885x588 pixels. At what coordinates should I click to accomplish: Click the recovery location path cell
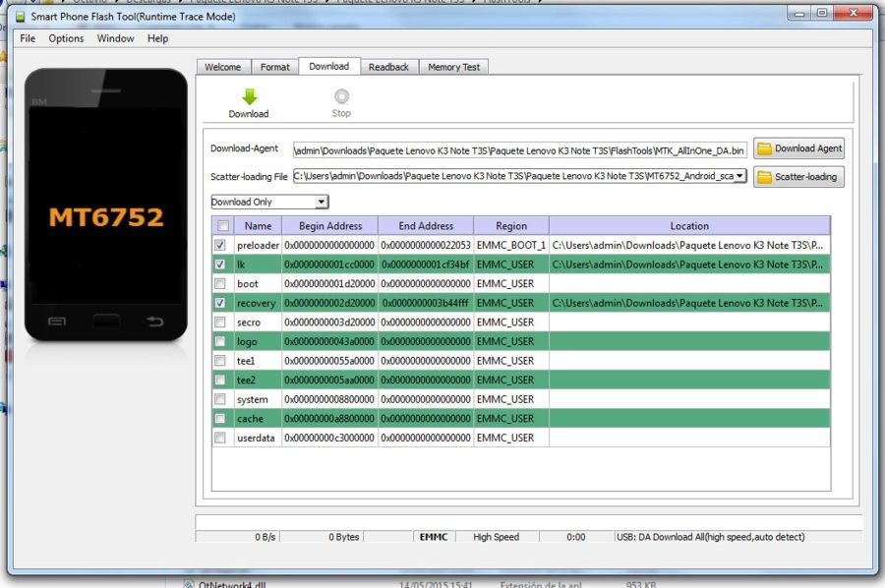pyautogui.click(x=689, y=303)
